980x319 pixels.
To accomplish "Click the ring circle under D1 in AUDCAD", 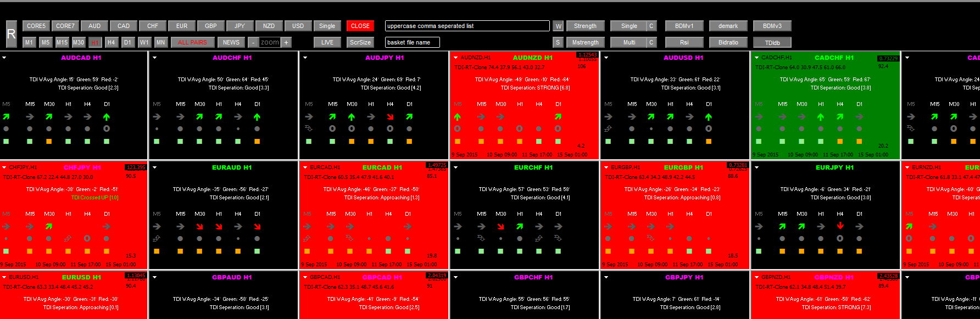I will point(107,129).
